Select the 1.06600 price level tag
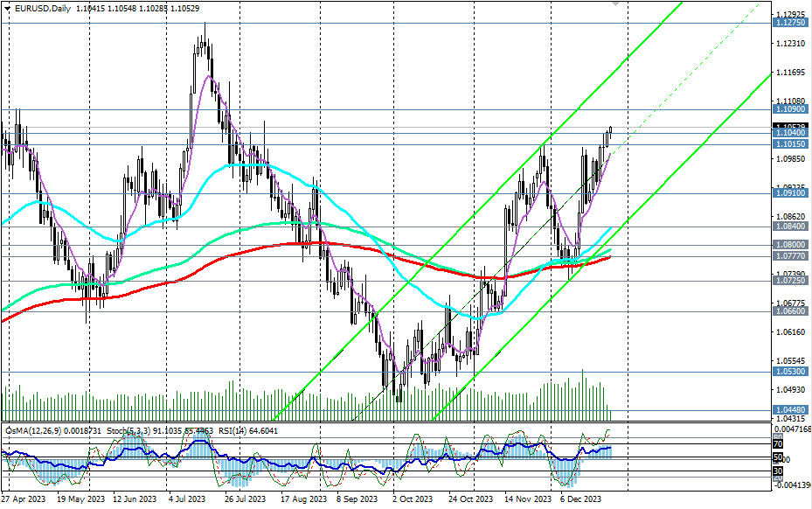812x509 pixels. click(x=789, y=310)
